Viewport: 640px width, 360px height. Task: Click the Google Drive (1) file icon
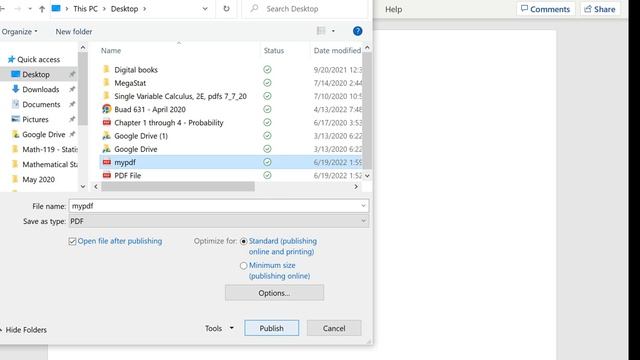click(107, 136)
